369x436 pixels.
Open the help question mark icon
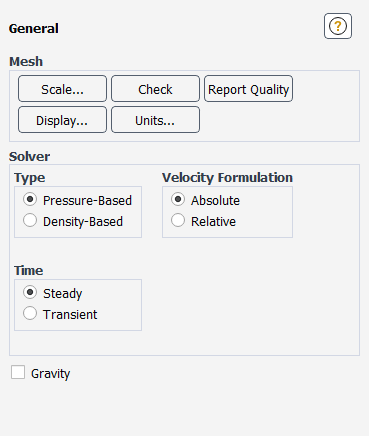click(x=338, y=26)
